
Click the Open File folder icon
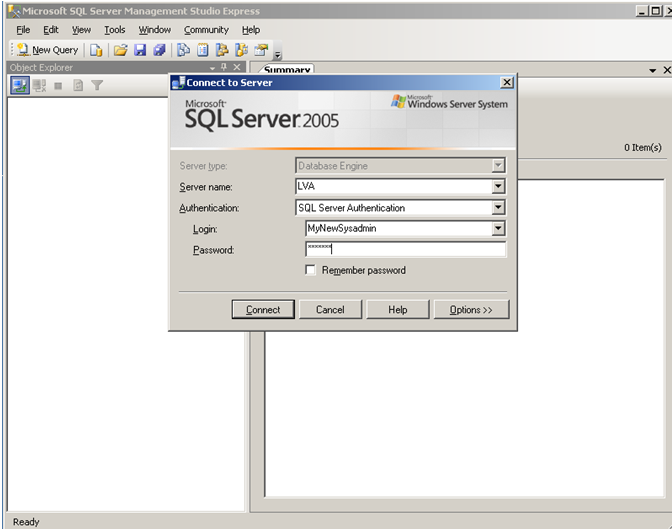tap(121, 50)
